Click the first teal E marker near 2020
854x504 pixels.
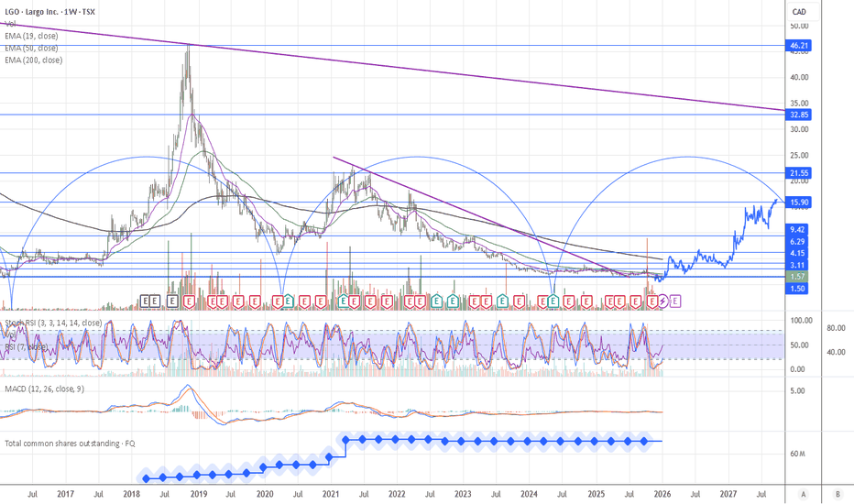click(287, 300)
